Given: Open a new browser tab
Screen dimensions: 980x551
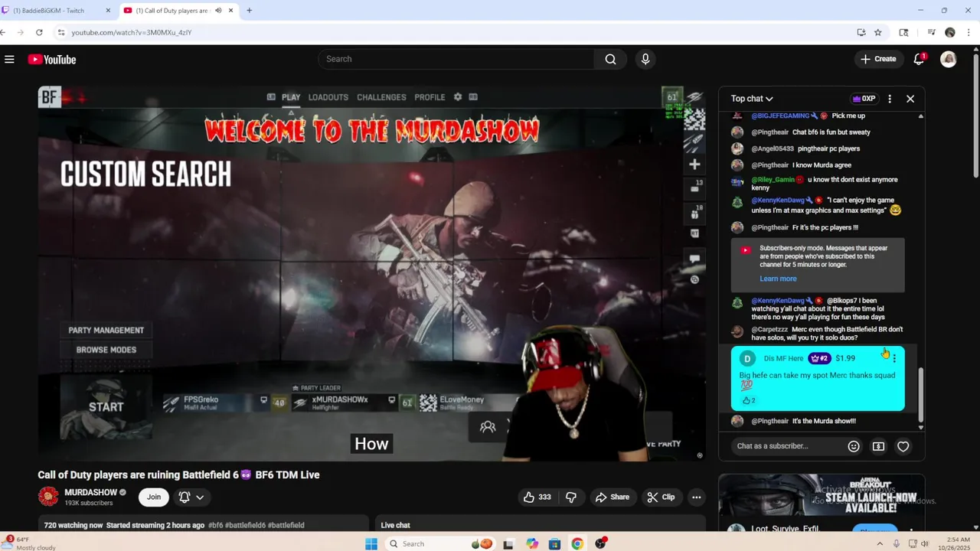Looking at the screenshot, I should click(249, 11).
